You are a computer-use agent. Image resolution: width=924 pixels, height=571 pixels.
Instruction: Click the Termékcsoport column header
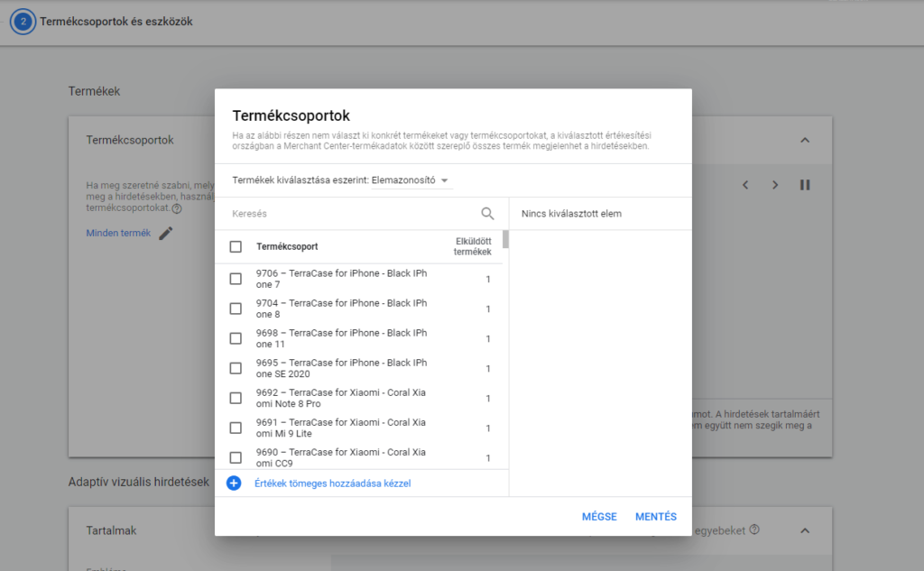pos(287,246)
